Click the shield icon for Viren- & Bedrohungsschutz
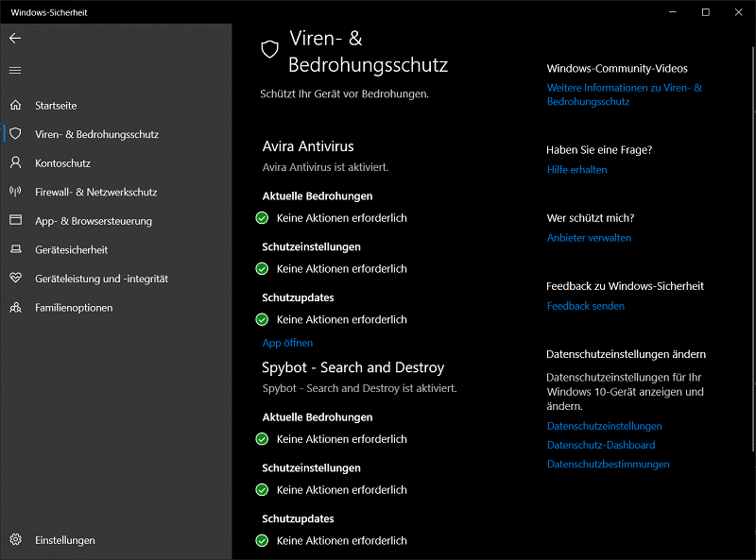756x560 pixels. 15,133
